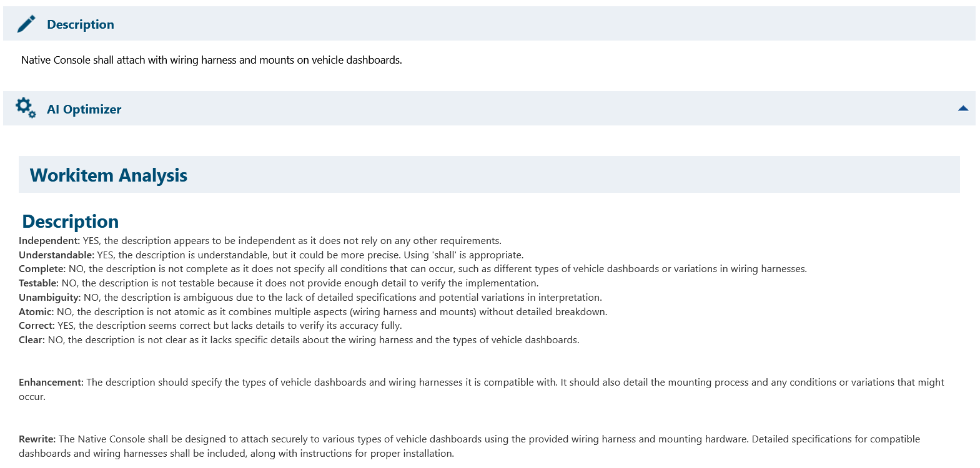Click the pencil edit icon beside Description
This screenshot has height=468, width=980.
tap(26, 24)
